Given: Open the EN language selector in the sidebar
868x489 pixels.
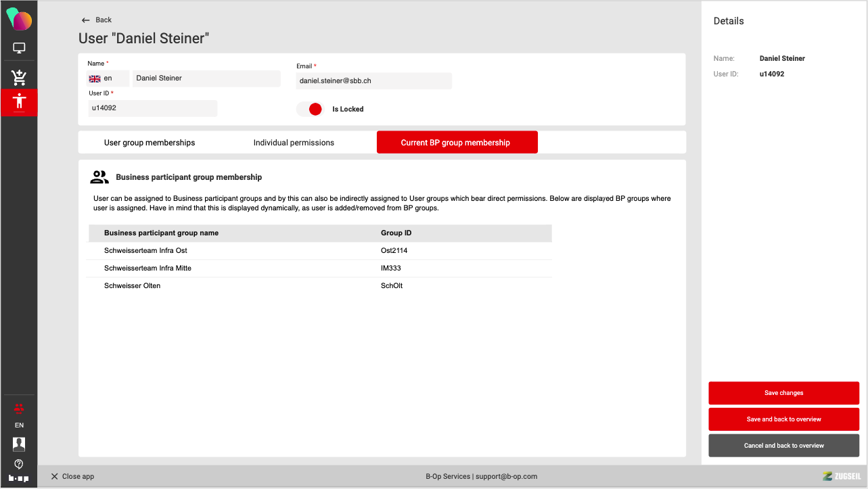Looking at the screenshot, I should tap(19, 425).
